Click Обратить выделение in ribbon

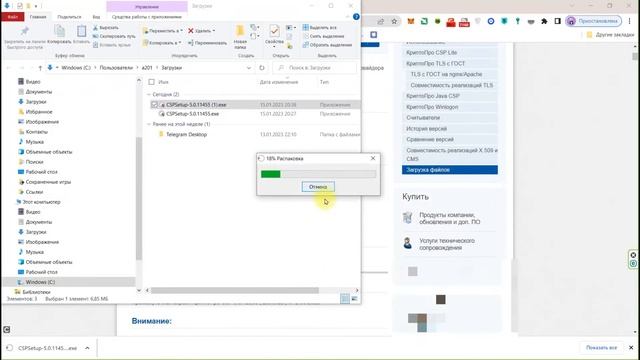tap(327, 44)
